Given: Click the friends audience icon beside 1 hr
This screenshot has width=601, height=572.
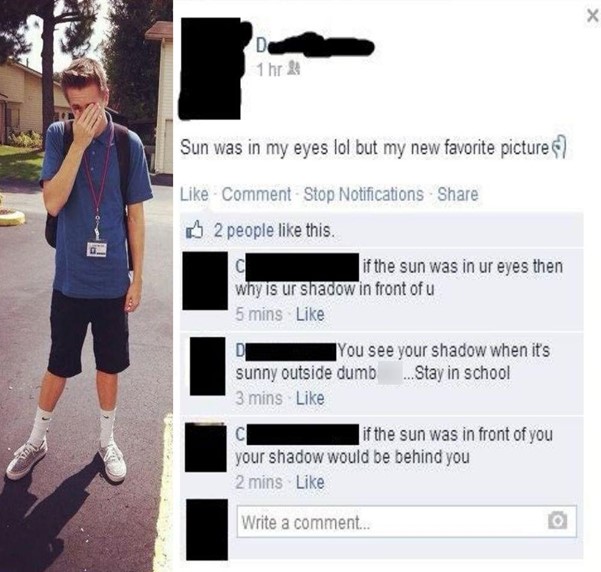Looking at the screenshot, I should pos(294,69).
